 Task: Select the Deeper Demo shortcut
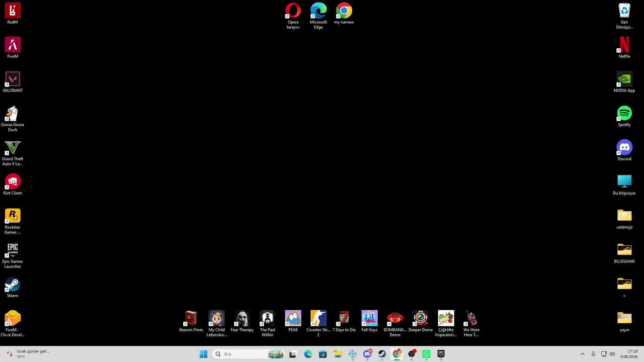pos(421,321)
